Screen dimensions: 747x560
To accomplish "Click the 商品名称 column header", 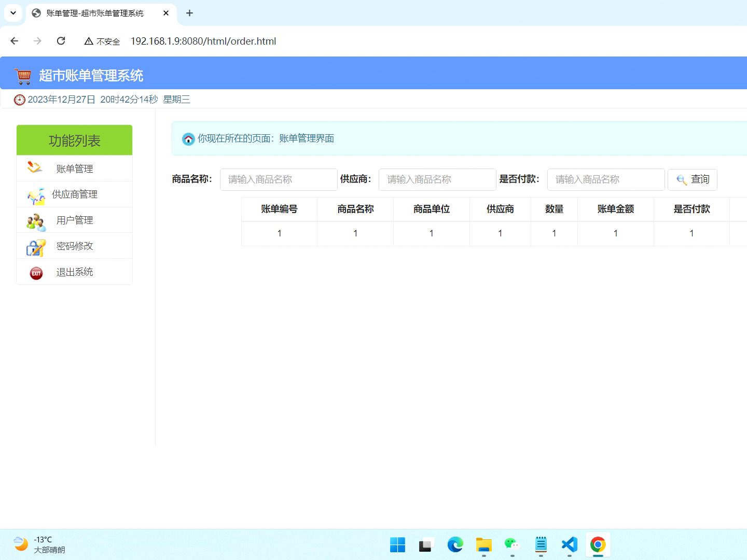I will click(x=355, y=209).
